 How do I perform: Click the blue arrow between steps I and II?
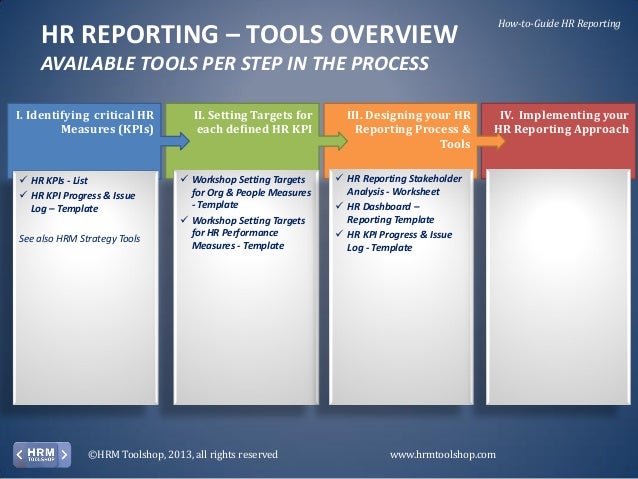175,141
